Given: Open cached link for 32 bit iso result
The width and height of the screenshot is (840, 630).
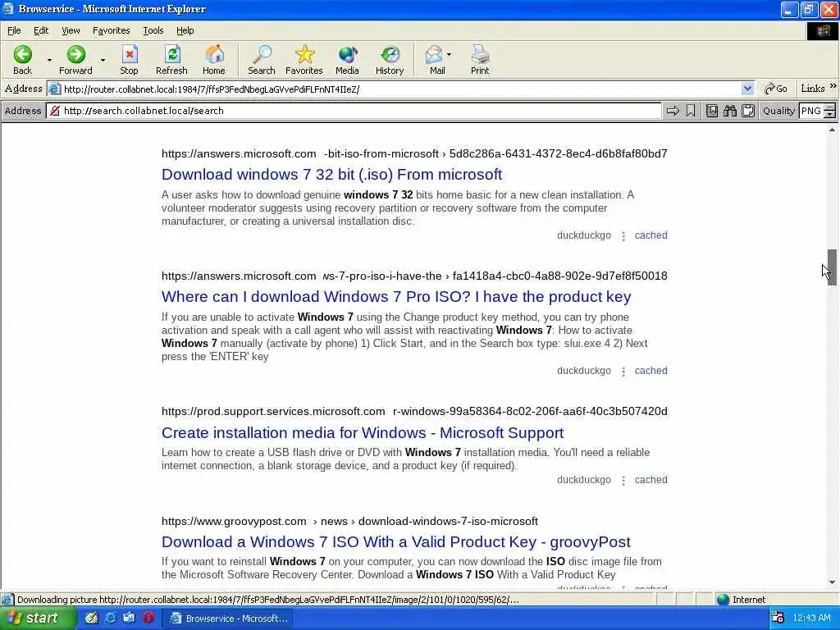Looking at the screenshot, I should [651, 235].
